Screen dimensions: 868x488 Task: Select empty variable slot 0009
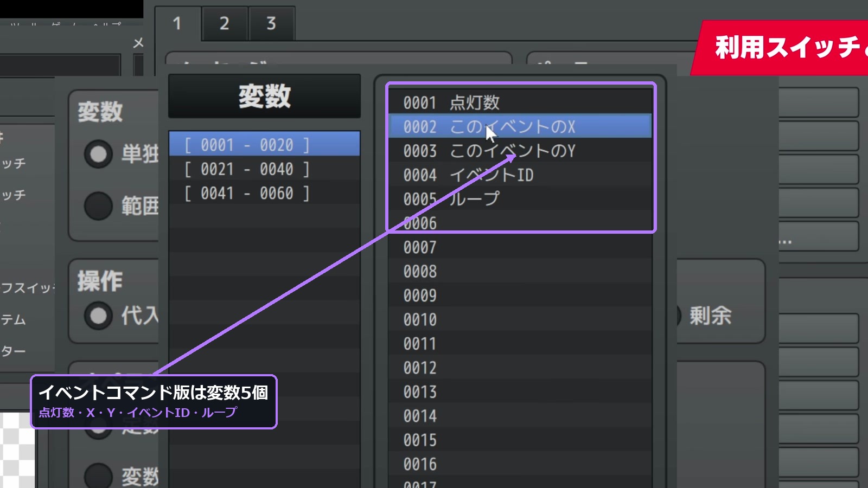click(520, 296)
